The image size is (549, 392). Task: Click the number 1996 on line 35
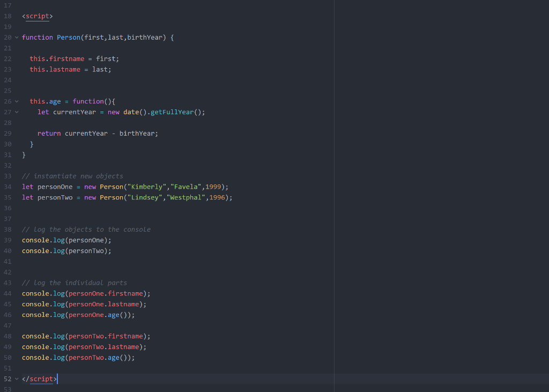click(217, 197)
